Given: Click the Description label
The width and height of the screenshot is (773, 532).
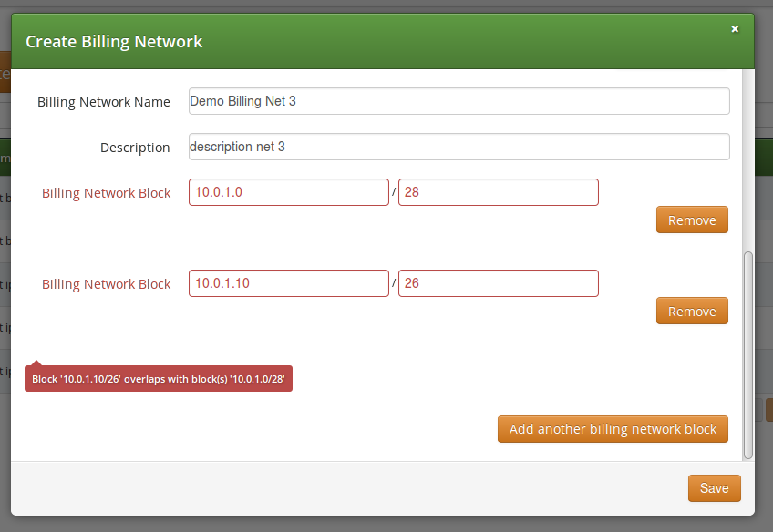Looking at the screenshot, I should [x=135, y=148].
